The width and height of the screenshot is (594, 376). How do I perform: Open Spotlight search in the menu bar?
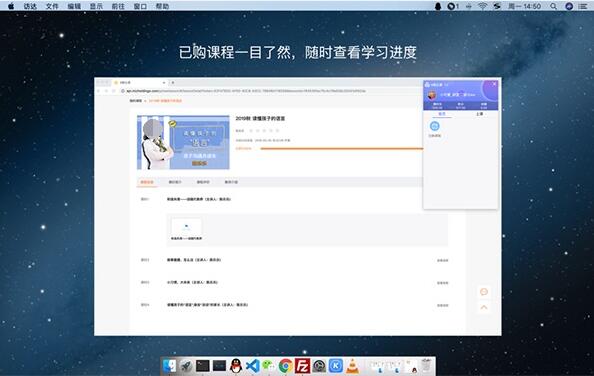553,6
